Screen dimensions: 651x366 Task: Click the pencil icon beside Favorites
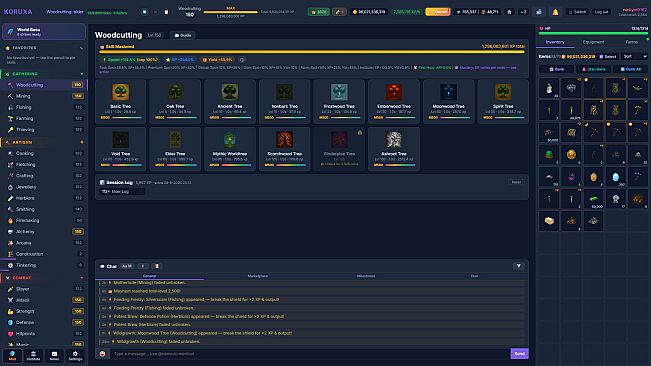pyautogui.click(x=81, y=48)
